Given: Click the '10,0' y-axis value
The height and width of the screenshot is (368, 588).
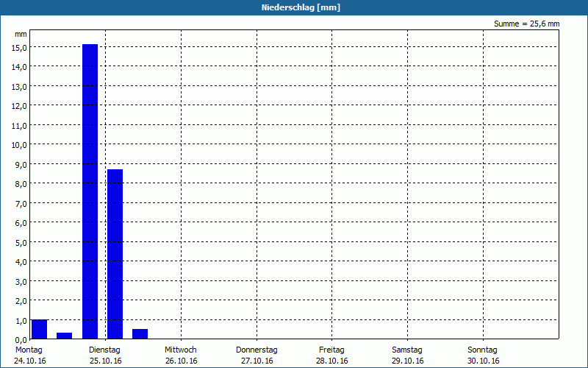Looking at the screenshot, I should point(19,145).
